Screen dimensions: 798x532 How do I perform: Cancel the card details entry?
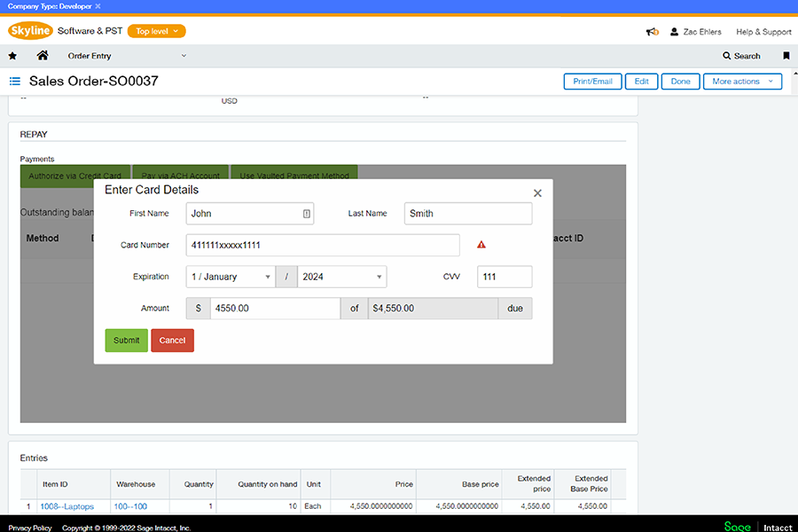(x=172, y=340)
